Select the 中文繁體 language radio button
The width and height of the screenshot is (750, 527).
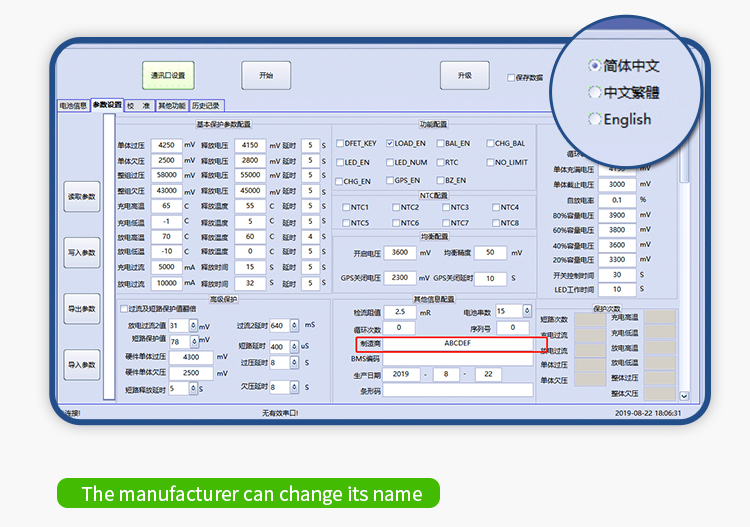[x=595, y=92]
